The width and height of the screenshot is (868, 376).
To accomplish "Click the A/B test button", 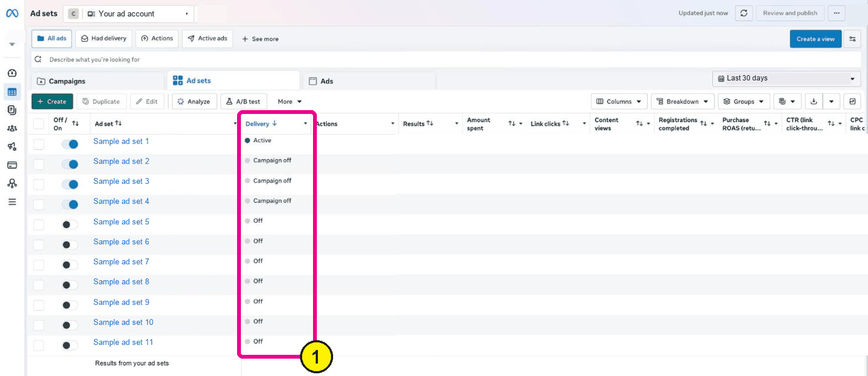I will point(243,101).
